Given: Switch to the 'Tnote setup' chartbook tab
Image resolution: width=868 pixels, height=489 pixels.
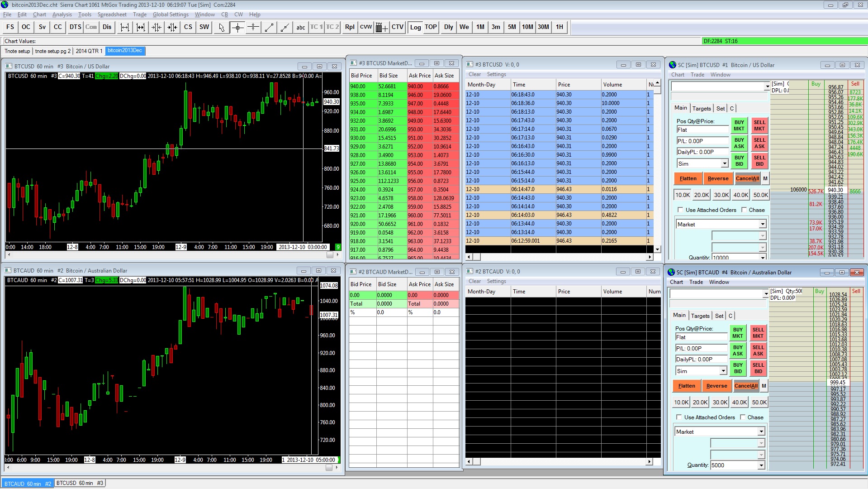Looking at the screenshot, I should point(17,51).
